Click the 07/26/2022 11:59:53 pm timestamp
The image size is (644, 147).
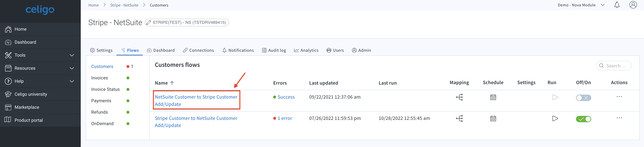335,118
